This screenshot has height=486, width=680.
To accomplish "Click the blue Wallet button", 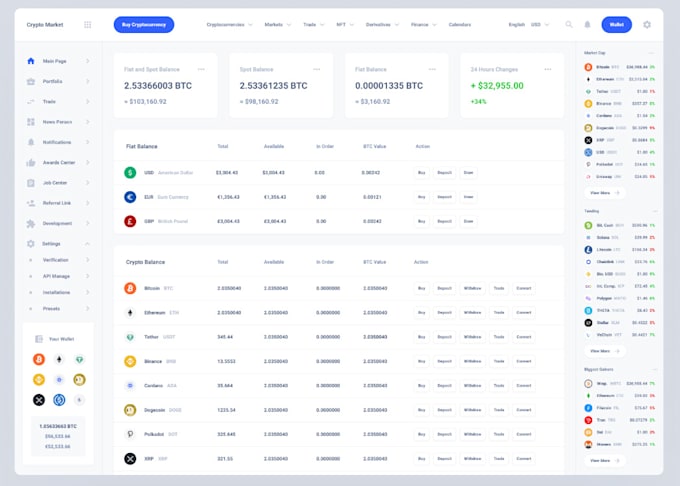I will click(x=616, y=25).
